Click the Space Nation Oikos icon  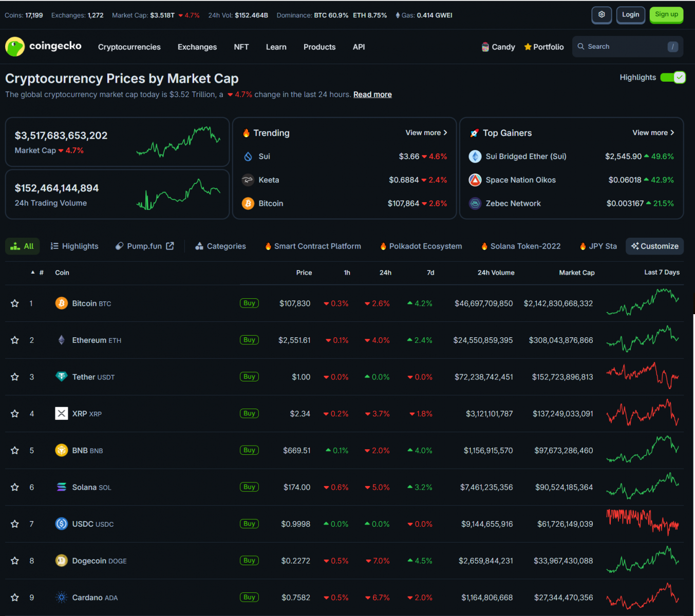click(475, 180)
